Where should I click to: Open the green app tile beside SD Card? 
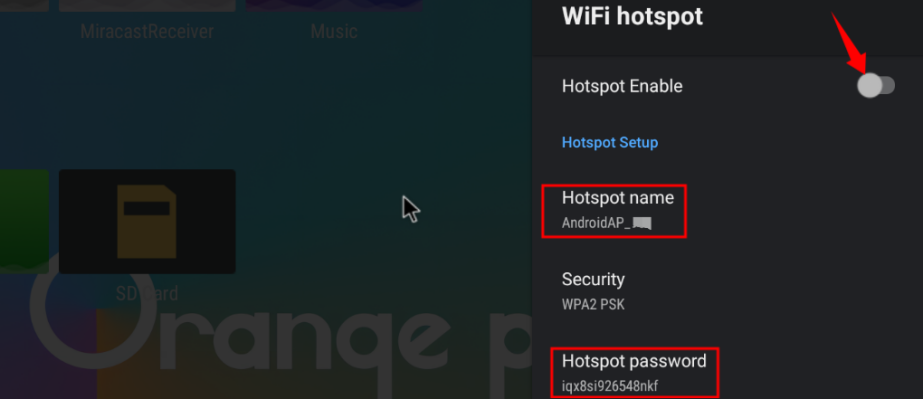pos(24,221)
